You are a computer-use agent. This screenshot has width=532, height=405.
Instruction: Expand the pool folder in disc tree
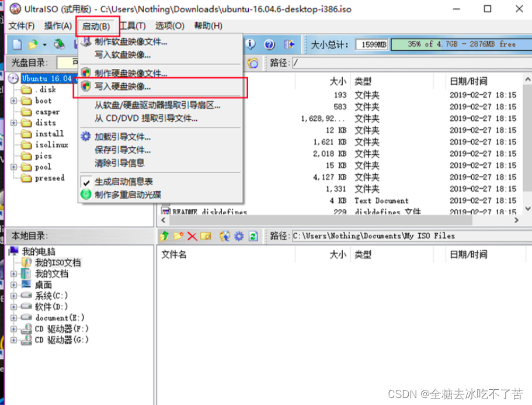click(x=13, y=167)
